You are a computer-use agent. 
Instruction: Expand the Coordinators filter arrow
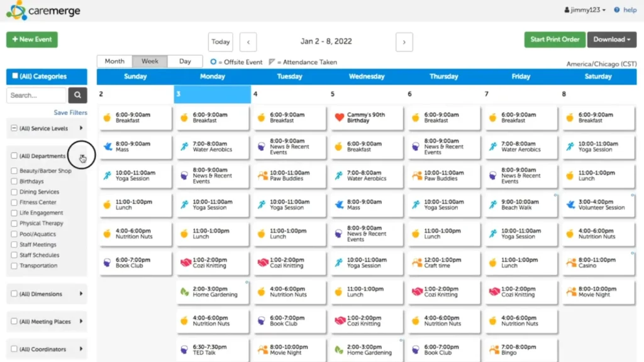coord(81,349)
